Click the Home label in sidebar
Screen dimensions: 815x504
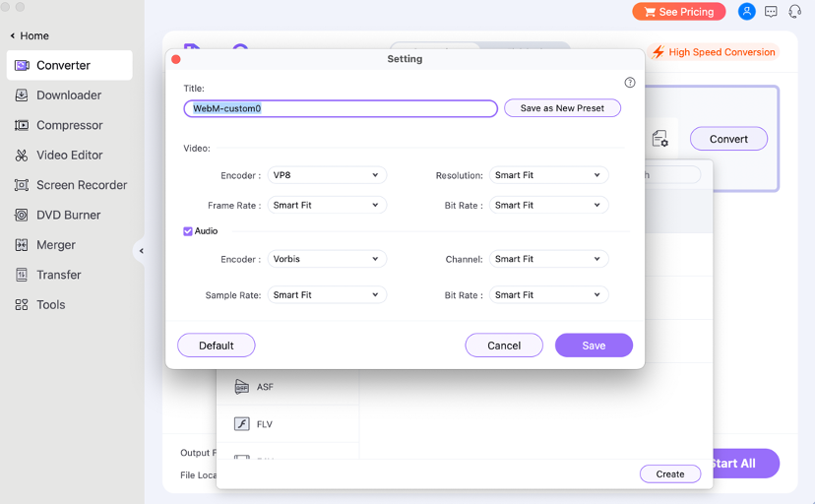(x=34, y=35)
